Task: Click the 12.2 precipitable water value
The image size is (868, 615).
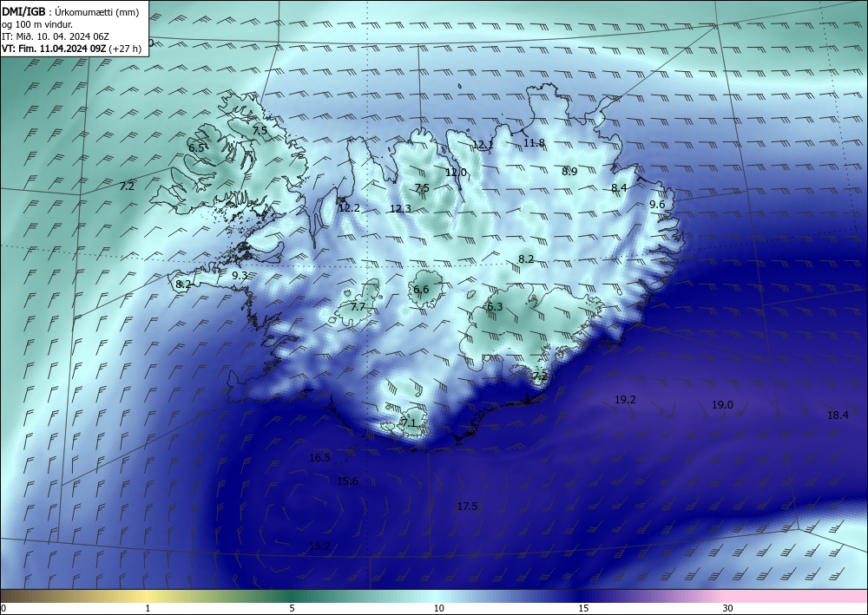Action: tap(349, 208)
